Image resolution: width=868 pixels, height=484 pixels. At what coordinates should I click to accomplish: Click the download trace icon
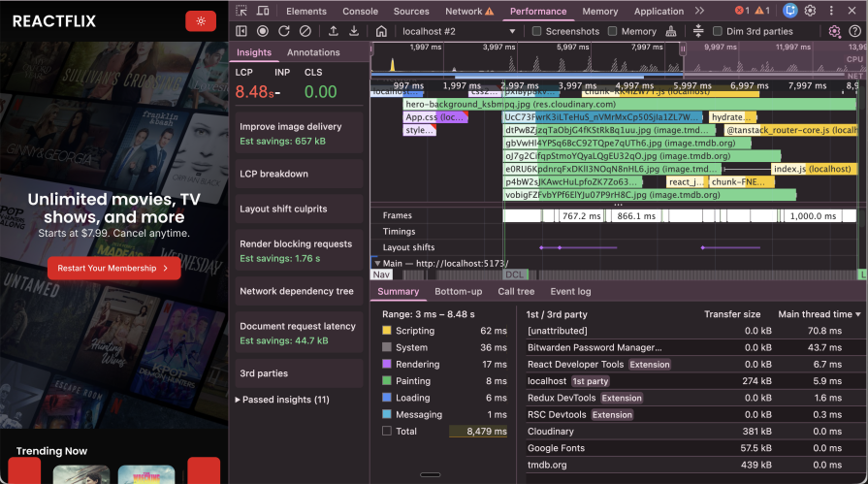pyautogui.click(x=354, y=31)
